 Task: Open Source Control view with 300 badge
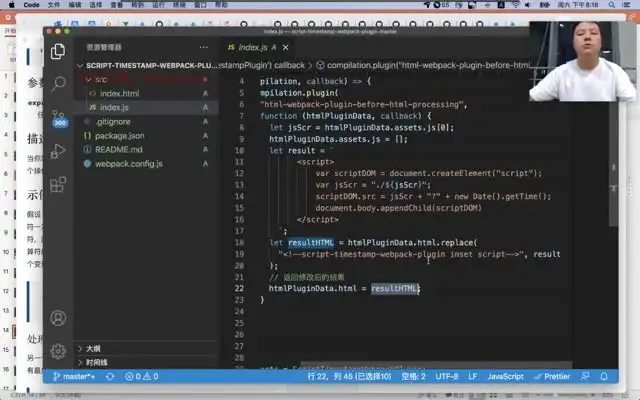59,118
